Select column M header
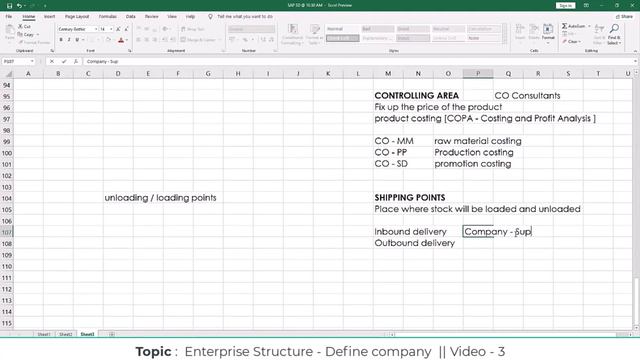The image size is (640, 360). point(388,74)
